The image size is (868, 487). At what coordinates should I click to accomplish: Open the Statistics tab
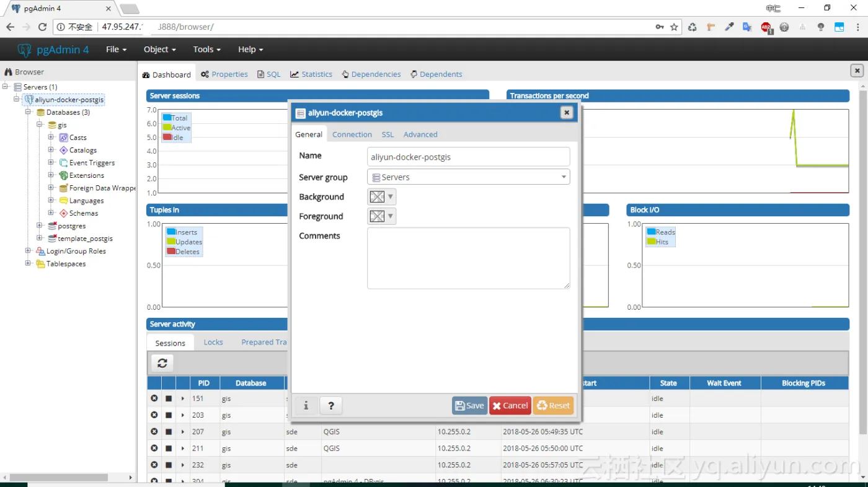tap(311, 74)
